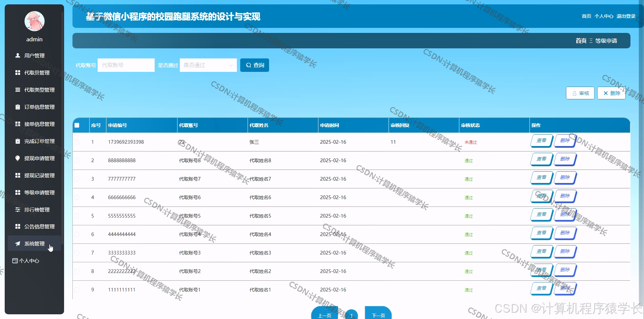Click the application number 1739692393398
The image size is (644, 319).
(126, 142)
